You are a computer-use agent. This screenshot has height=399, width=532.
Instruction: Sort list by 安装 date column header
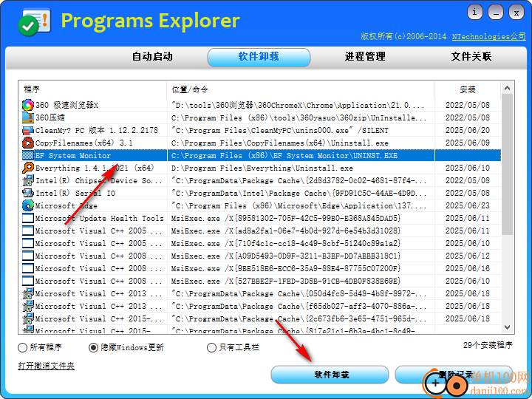[468, 89]
